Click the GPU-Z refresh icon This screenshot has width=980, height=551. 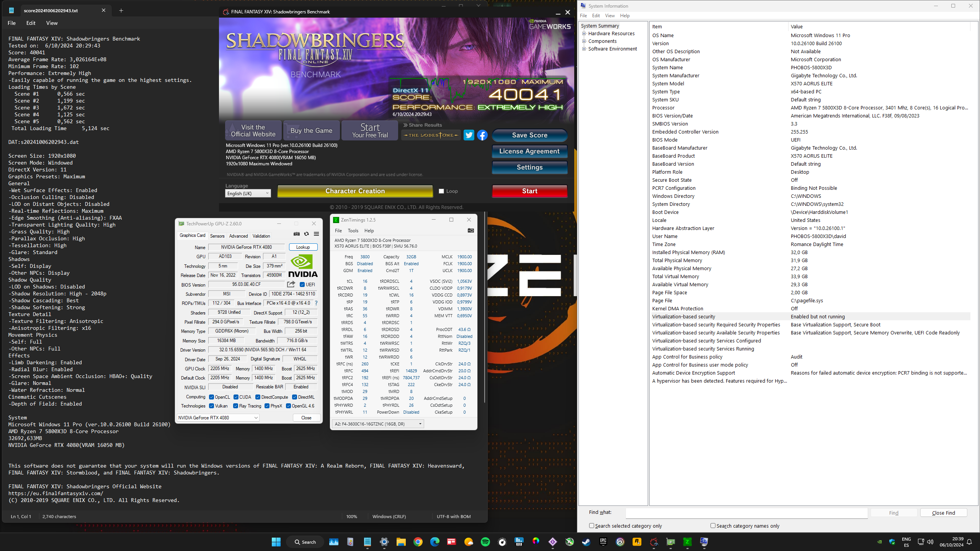pos(306,234)
